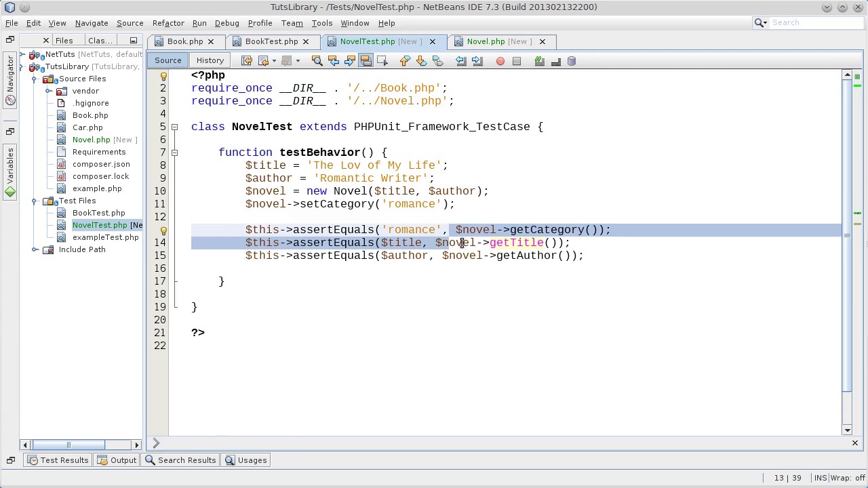
Task: Click the greyed Forward navigation icon
Action: [286, 61]
